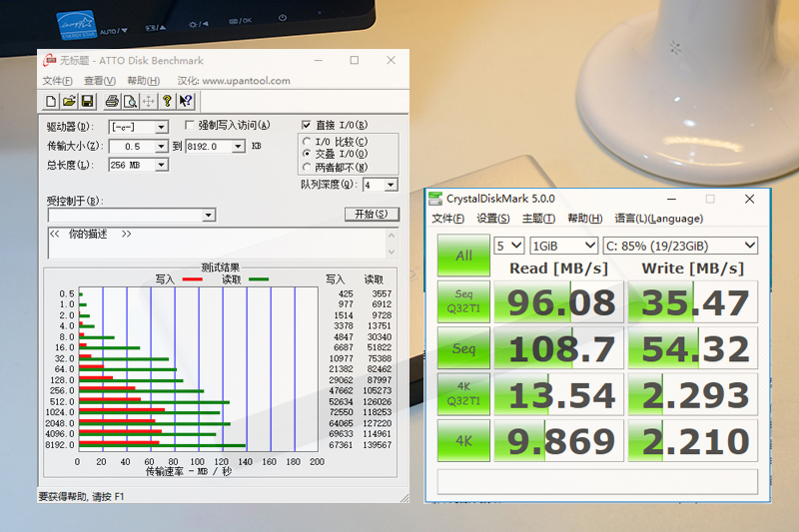799x532 pixels.
Task: Open the test count 5 dropdown in CrystalDiskMark
Action: tap(509, 246)
